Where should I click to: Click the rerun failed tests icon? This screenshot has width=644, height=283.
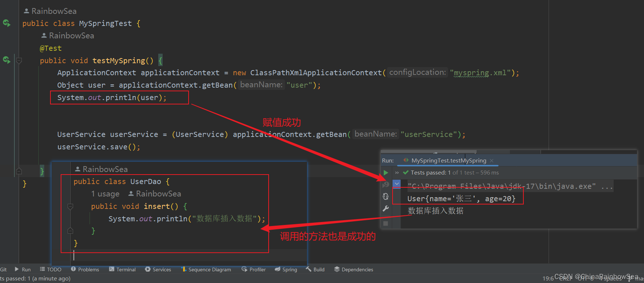coord(386,185)
